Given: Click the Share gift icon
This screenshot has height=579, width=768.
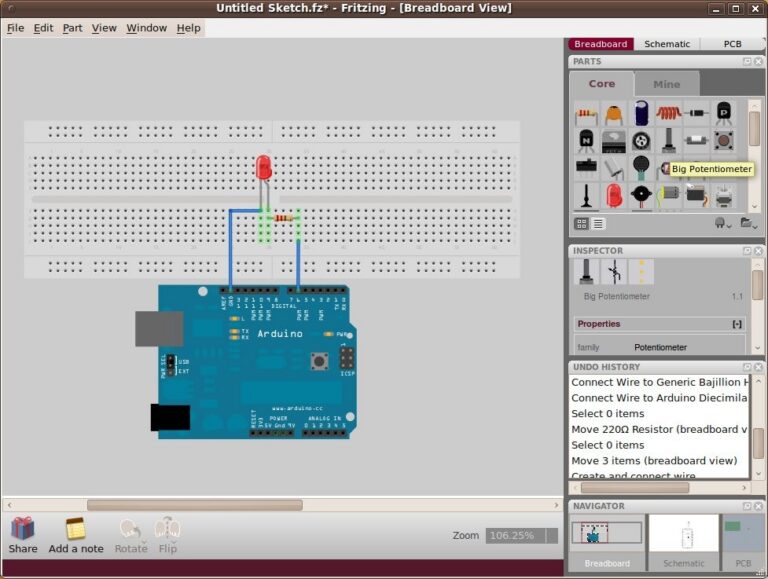Looking at the screenshot, I should tap(23, 530).
